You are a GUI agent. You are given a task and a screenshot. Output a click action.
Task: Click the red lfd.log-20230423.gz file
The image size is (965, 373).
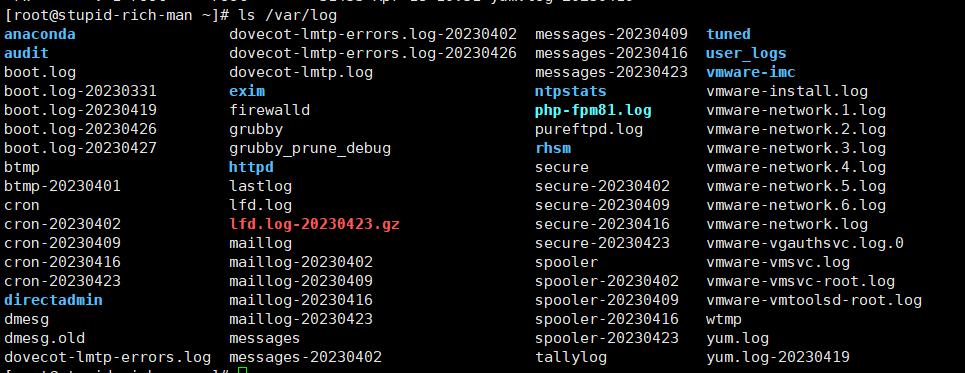point(314,224)
